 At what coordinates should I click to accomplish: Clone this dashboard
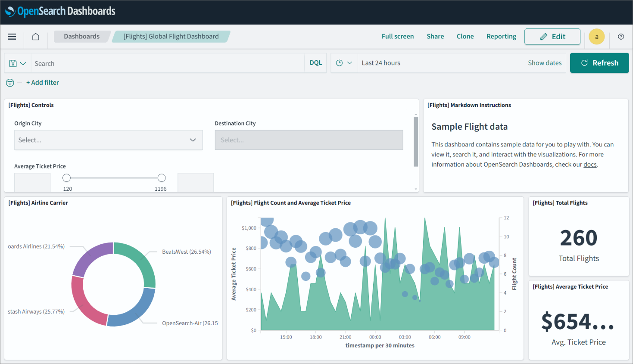coord(465,37)
